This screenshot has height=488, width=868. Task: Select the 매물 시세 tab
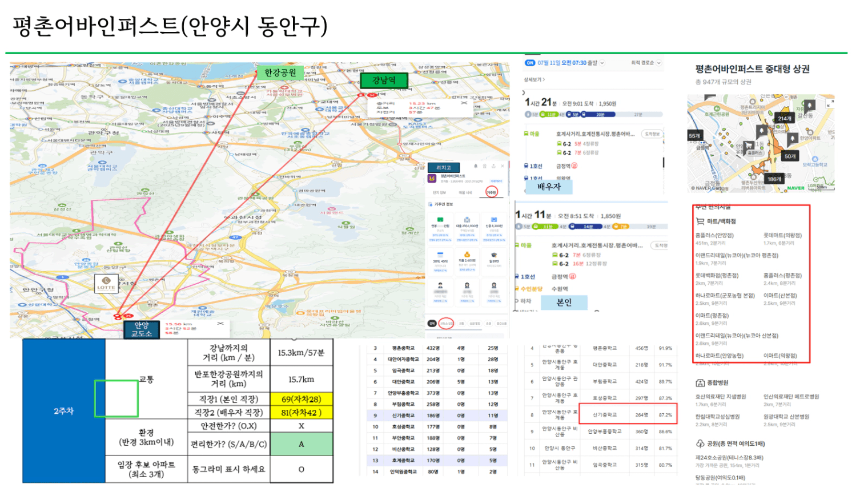tap(465, 192)
